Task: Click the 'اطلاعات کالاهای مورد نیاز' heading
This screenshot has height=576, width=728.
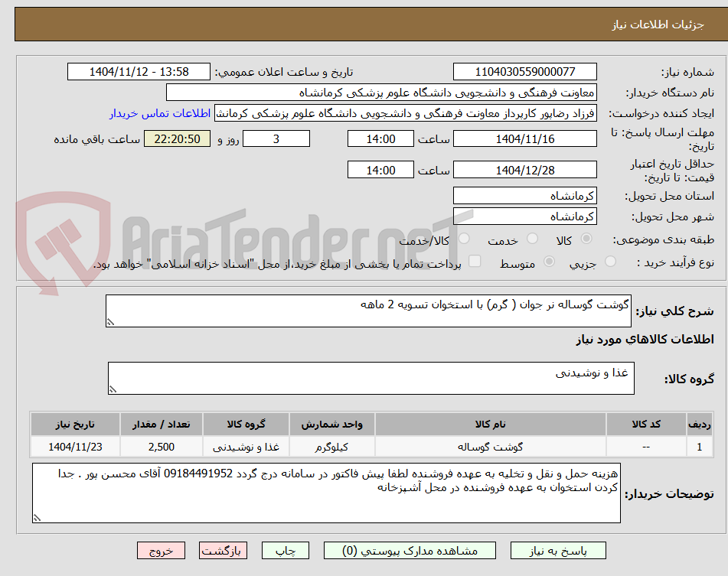Action: coord(645,340)
